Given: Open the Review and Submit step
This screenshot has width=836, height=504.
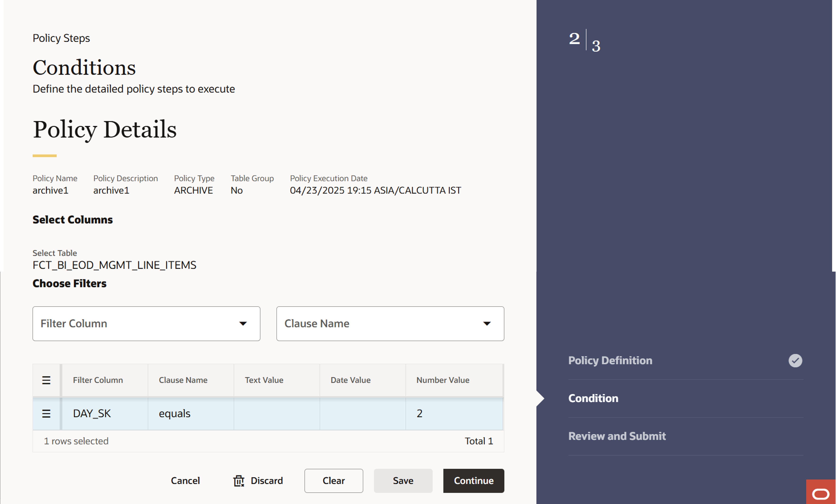Looking at the screenshot, I should pos(617,436).
